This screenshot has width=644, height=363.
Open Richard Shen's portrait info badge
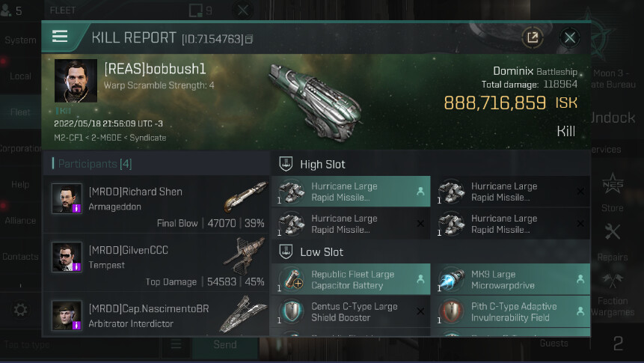(x=76, y=208)
